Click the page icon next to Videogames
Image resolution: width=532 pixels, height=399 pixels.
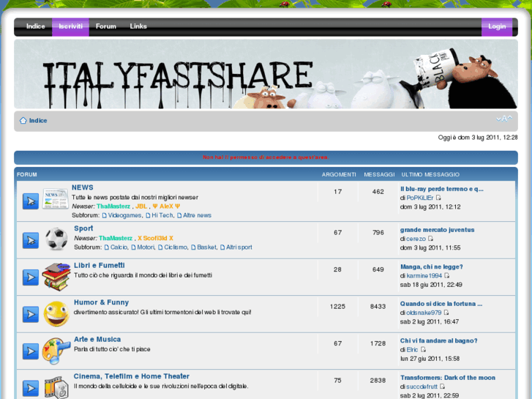click(105, 216)
